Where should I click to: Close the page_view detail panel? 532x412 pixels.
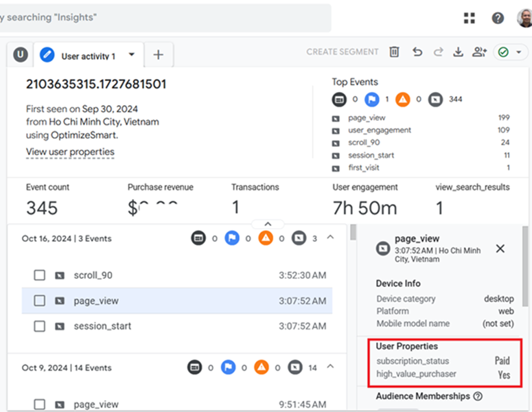click(500, 249)
